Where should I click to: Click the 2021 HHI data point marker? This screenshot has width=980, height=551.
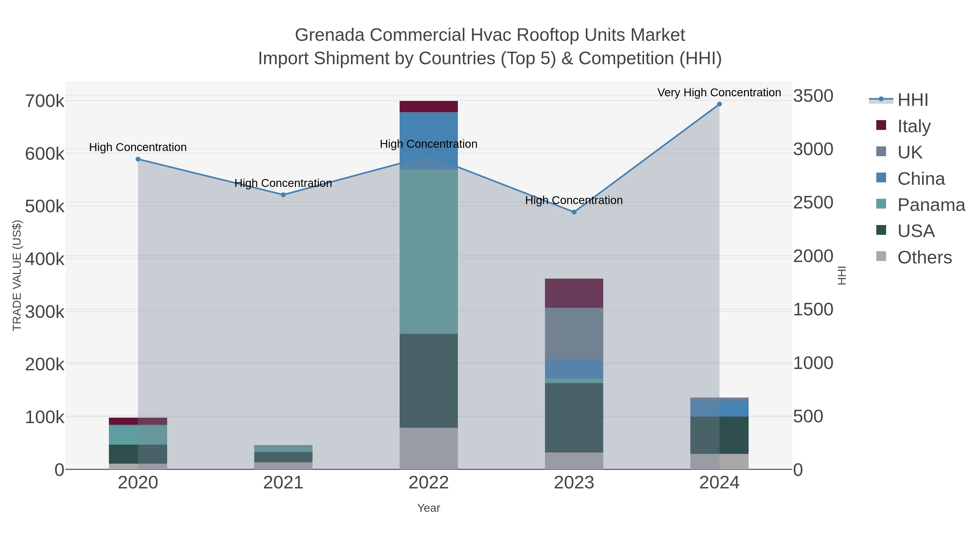click(x=283, y=195)
